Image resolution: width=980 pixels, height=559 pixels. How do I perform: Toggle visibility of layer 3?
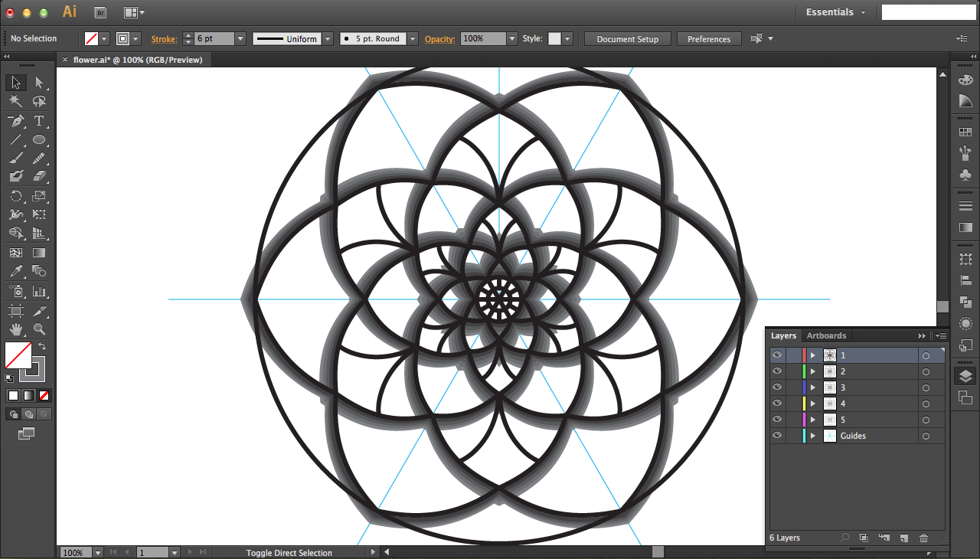[x=777, y=387]
